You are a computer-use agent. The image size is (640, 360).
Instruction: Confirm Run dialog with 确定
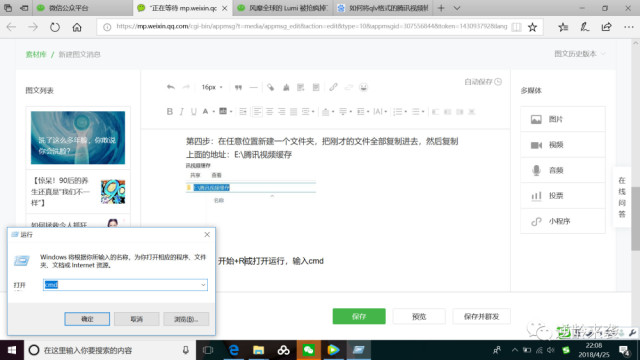[87, 319]
